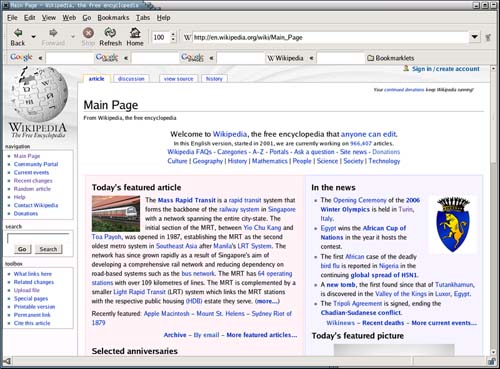The image size is (500, 369).
Task: Click More featured articles link
Action: (x=262, y=335)
